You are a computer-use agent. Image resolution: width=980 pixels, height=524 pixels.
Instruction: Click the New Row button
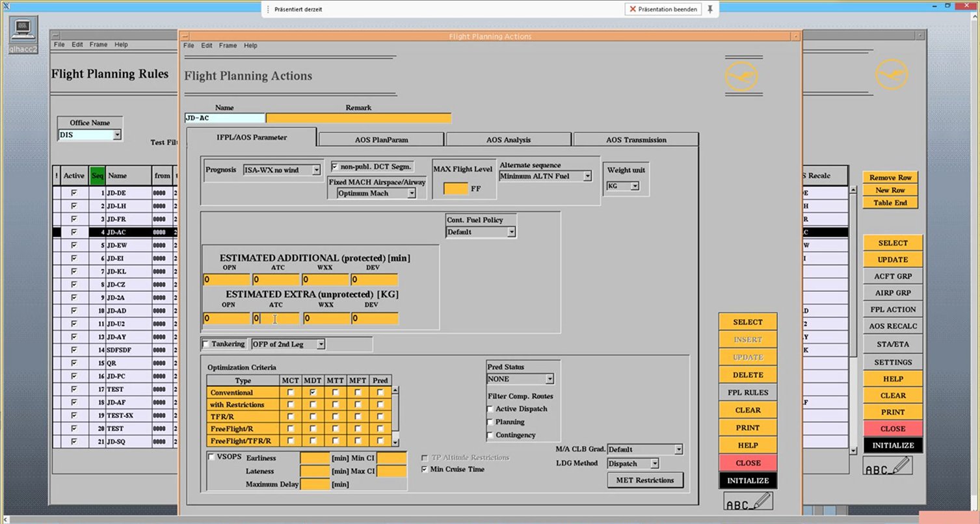click(x=891, y=190)
